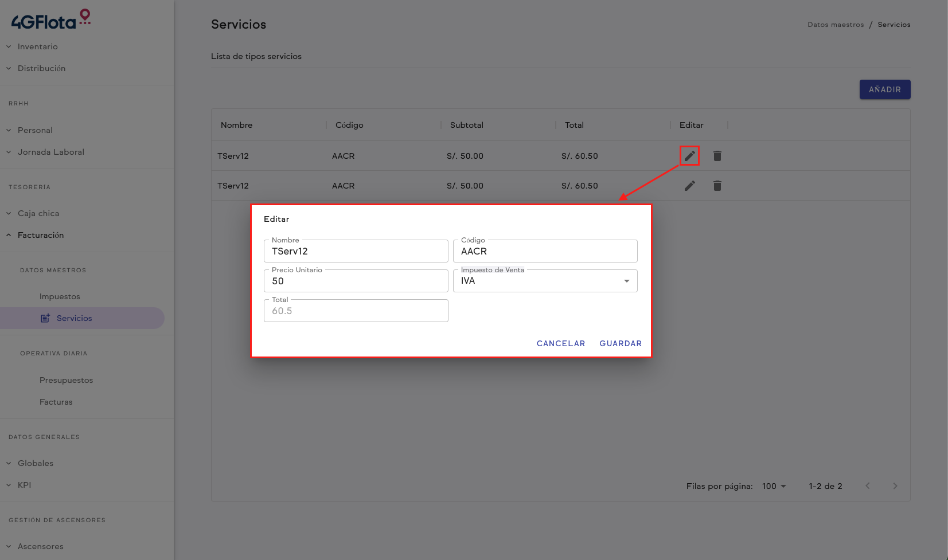Click the 4GFlota logo
The width and height of the screenshot is (948, 560).
(x=51, y=20)
